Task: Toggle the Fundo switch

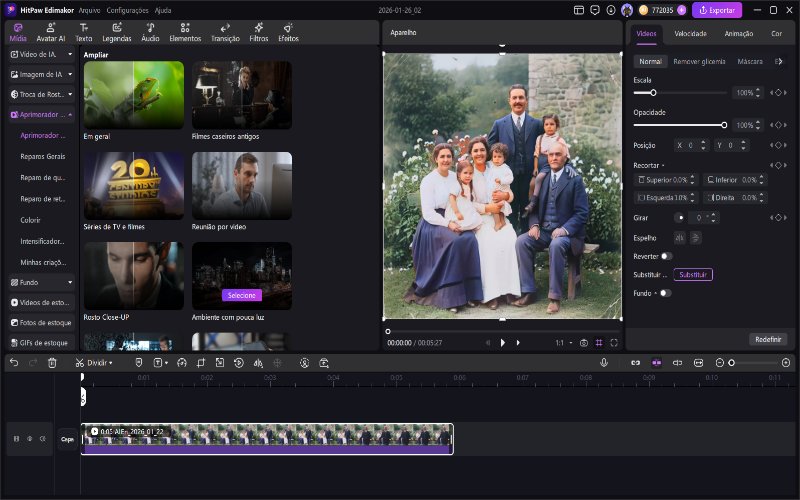Action: tap(665, 293)
